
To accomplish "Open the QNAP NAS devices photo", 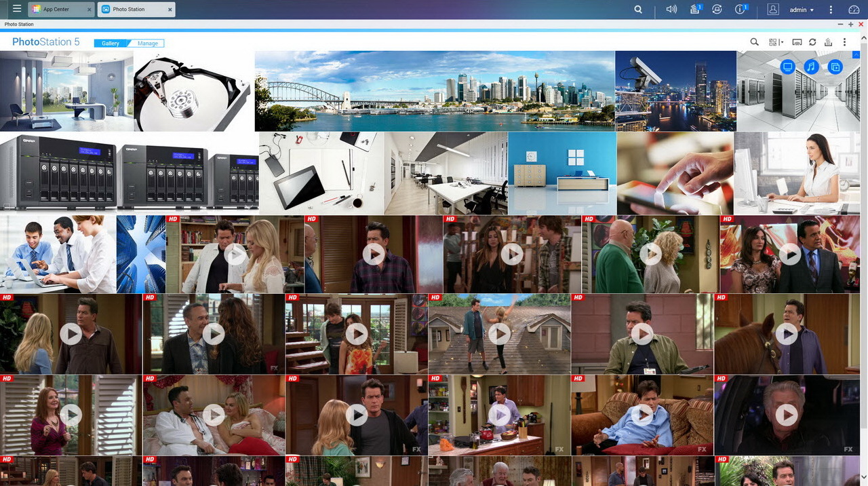I will (x=129, y=173).
